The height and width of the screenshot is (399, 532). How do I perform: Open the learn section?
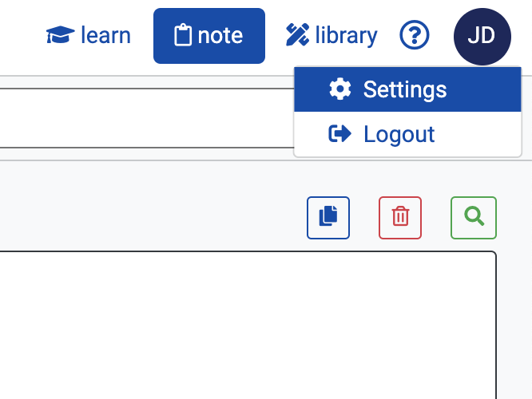tap(88, 35)
